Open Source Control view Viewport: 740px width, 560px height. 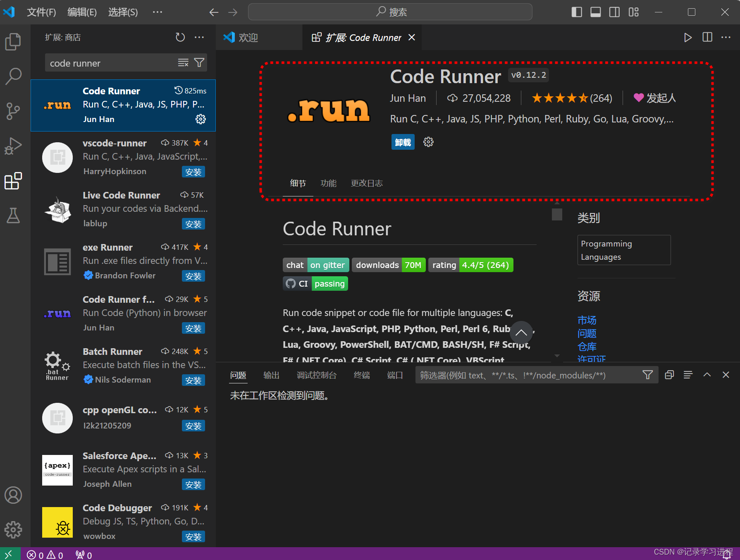[x=13, y=111]
